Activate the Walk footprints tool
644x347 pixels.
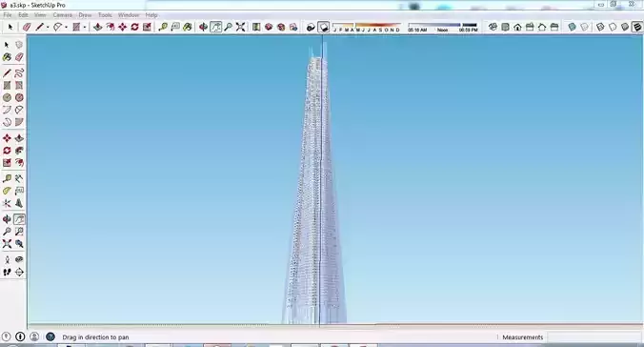tap(7, 273)
